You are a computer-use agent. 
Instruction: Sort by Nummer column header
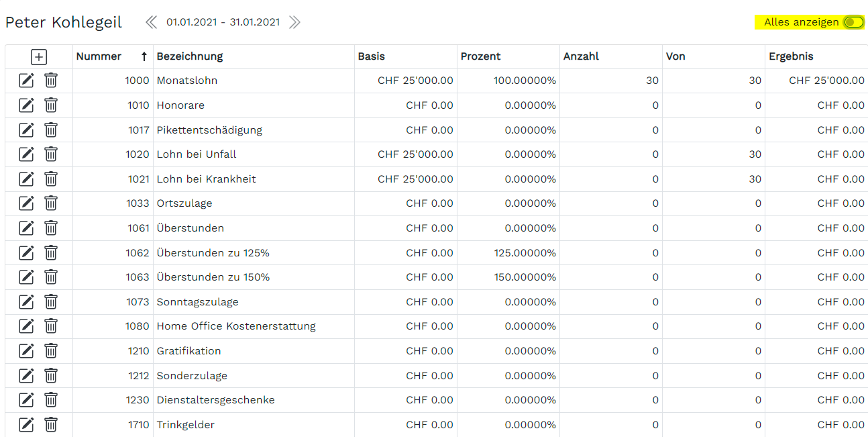point(99,57)
